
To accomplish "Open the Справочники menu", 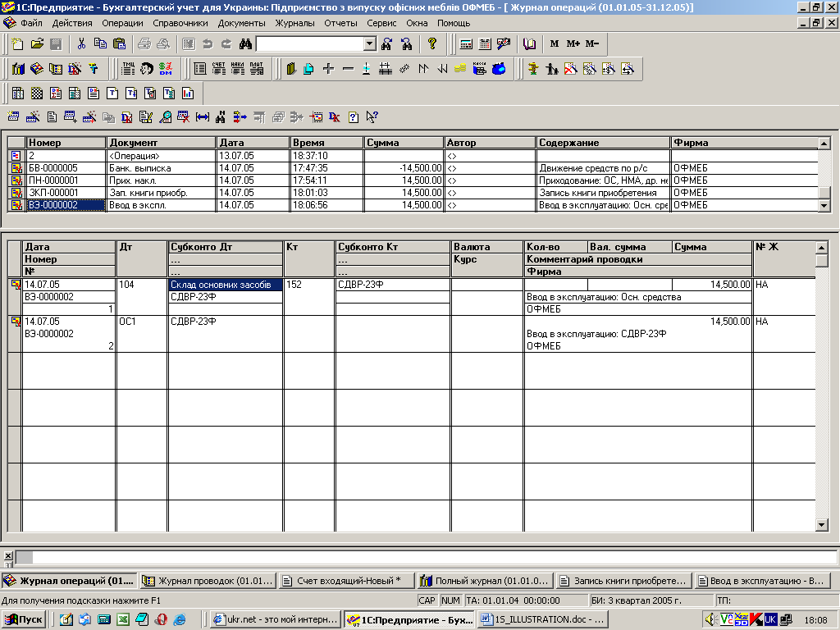I will (x=180, y=23).
